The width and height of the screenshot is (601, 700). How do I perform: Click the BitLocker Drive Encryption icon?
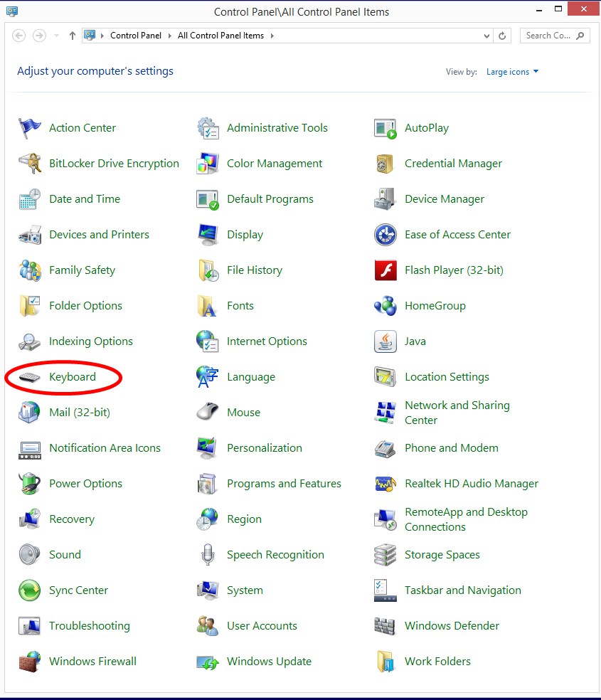pos(29,164)
